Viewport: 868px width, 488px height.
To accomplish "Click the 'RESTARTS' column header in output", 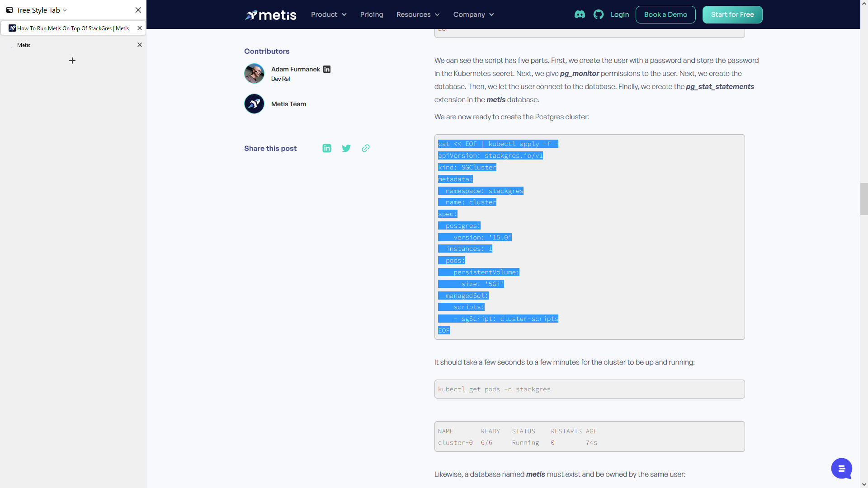I will 566,431.
